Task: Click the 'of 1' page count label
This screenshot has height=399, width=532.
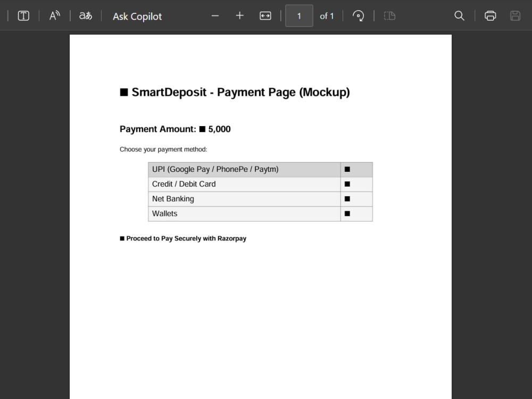Action: click(x=327, y=16)
